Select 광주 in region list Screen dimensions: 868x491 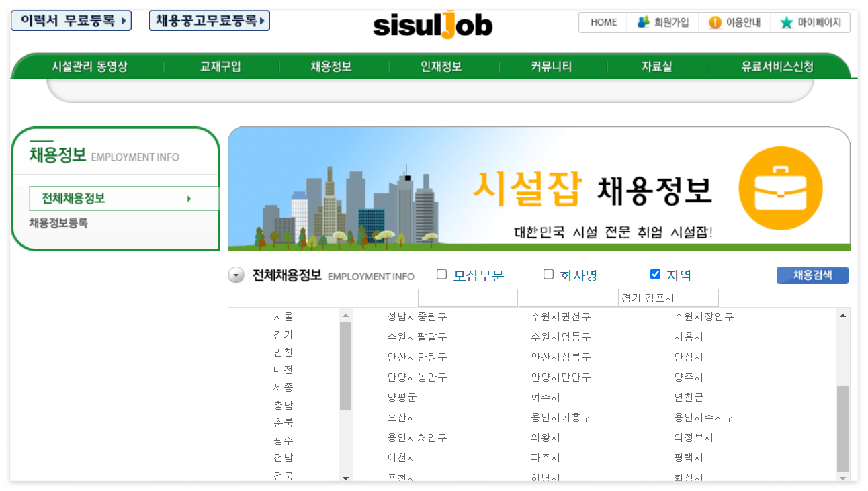point(284,440)
